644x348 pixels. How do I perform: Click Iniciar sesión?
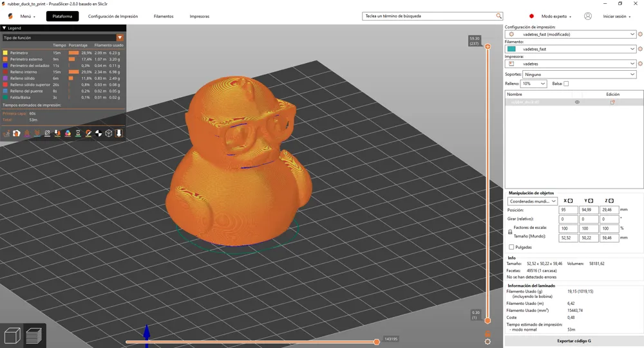pos(614,17)
